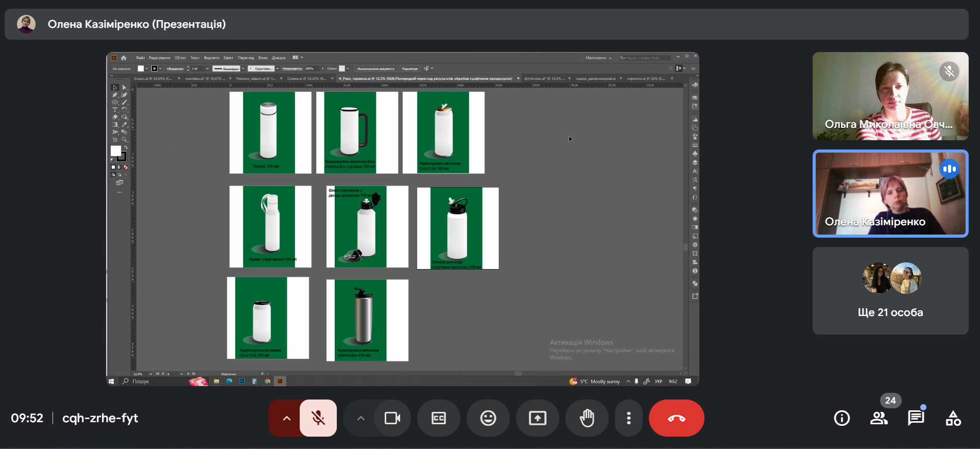
Task: Open the 'Ще 21 особа' tile
Action: [890, 291]
